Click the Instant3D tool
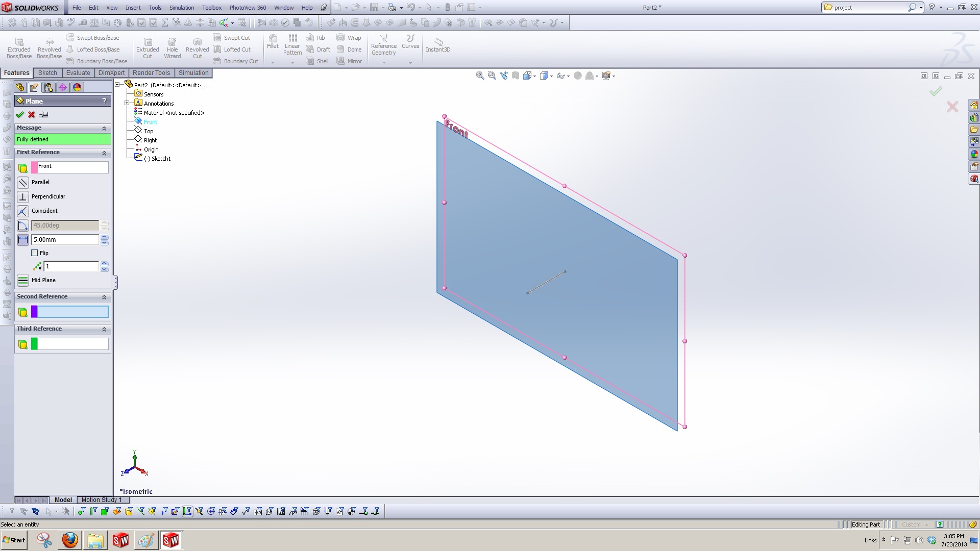Screen dimensions: 980x551 point(438,45)
